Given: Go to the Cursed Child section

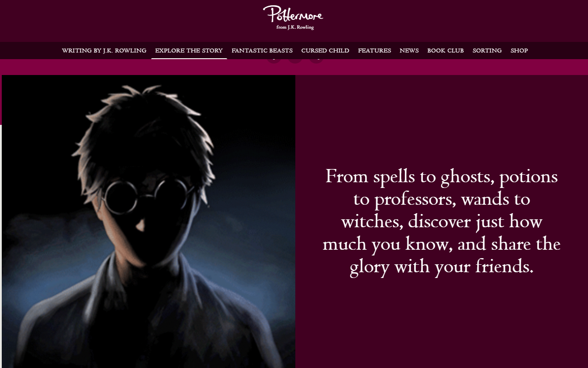Looking at the screenshot, I should pos(325,51).
